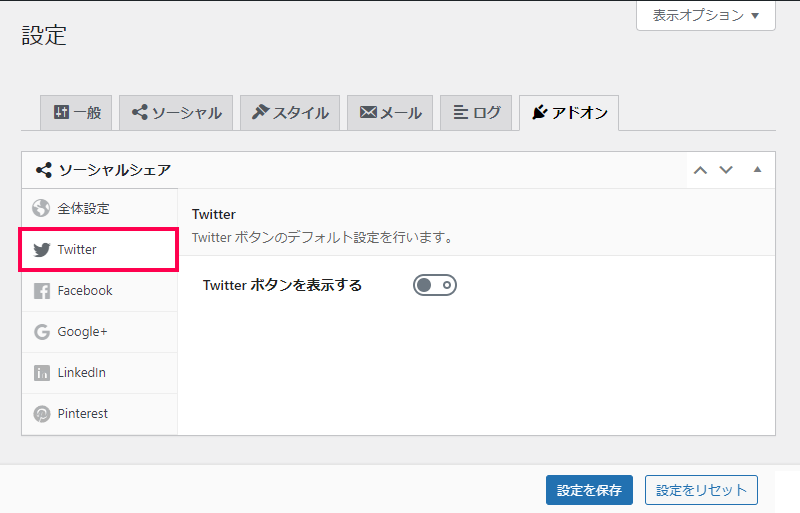Viewport: 800px width, 513px height.
Task: Click the 設定をリセット button
Action: (701, 490)
